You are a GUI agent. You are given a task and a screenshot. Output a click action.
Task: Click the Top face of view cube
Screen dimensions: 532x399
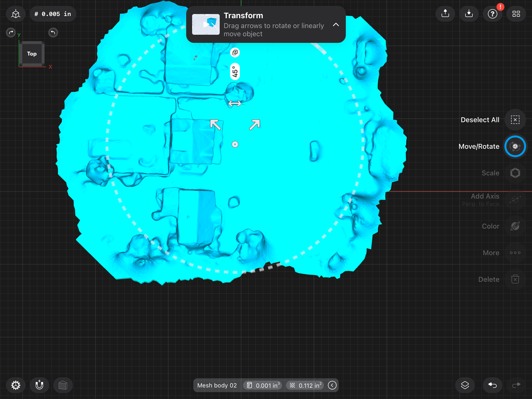pos(32,54)
